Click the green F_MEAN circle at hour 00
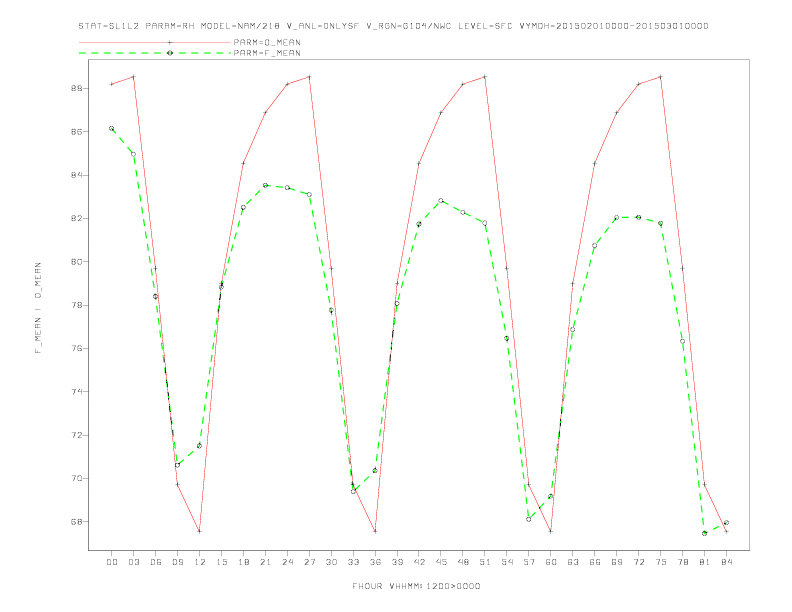This screenshot has height=612, width=792. click(x=112, y=129)
